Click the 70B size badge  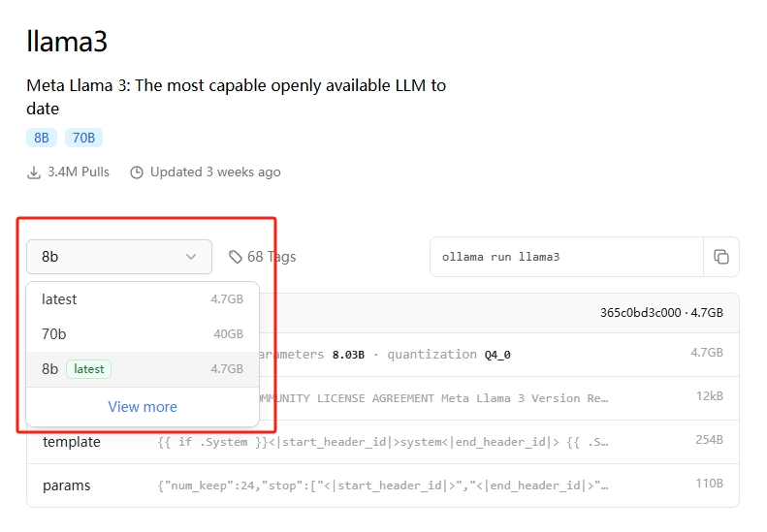pyautogui.click(x=83, y=138)
